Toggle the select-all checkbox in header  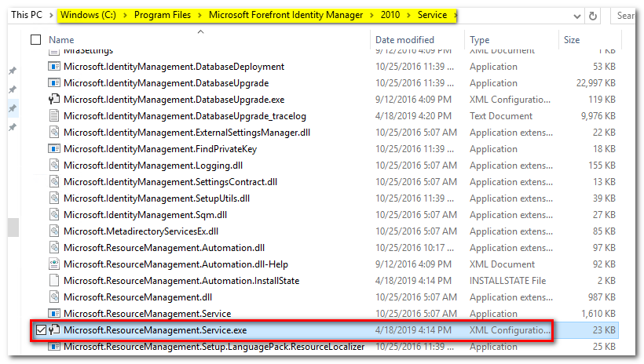point(35,40)
